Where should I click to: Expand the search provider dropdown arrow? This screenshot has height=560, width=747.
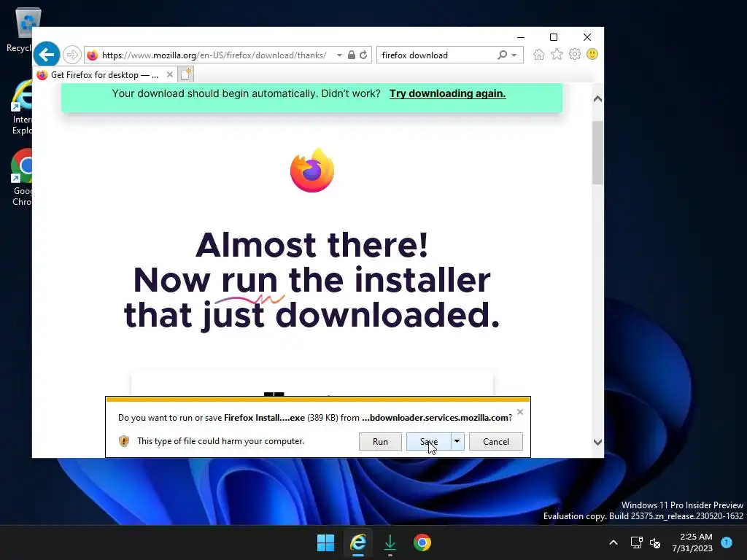click(x=514, y=55)
